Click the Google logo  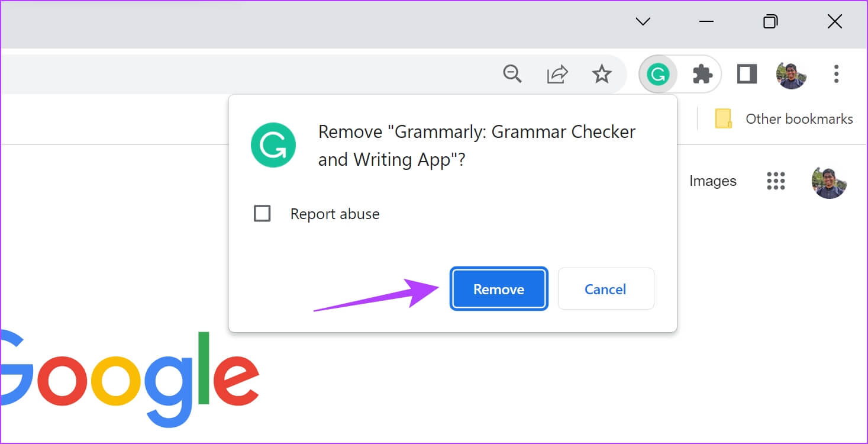130,379
